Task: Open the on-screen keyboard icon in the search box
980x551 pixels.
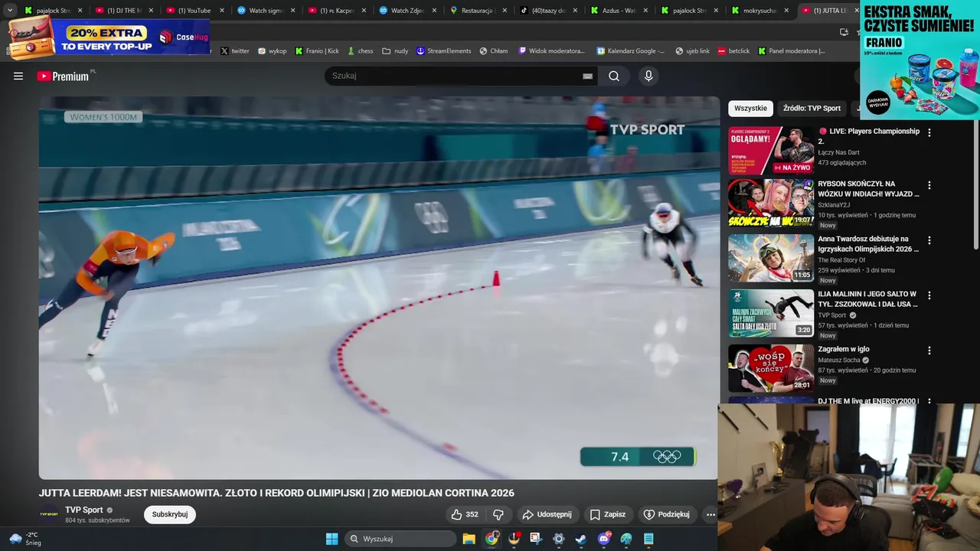Action: [x=587, y=76]
